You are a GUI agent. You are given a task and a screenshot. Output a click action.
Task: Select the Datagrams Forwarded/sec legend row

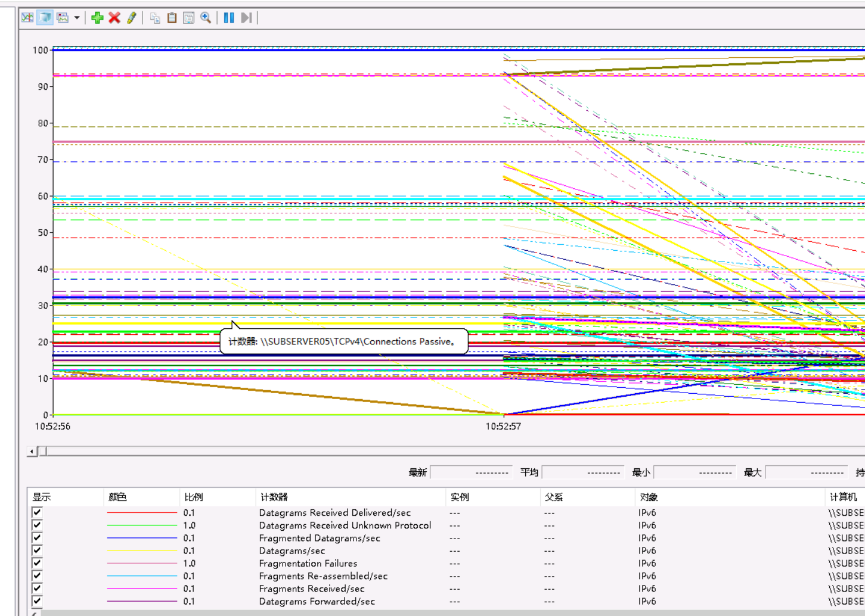point(317,602)
